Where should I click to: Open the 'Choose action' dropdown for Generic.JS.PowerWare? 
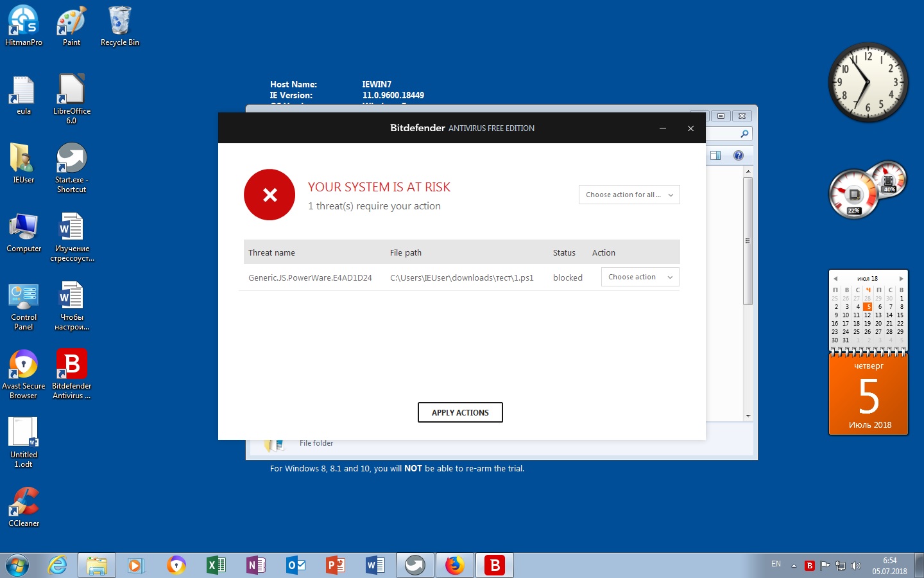pos(640,277)
